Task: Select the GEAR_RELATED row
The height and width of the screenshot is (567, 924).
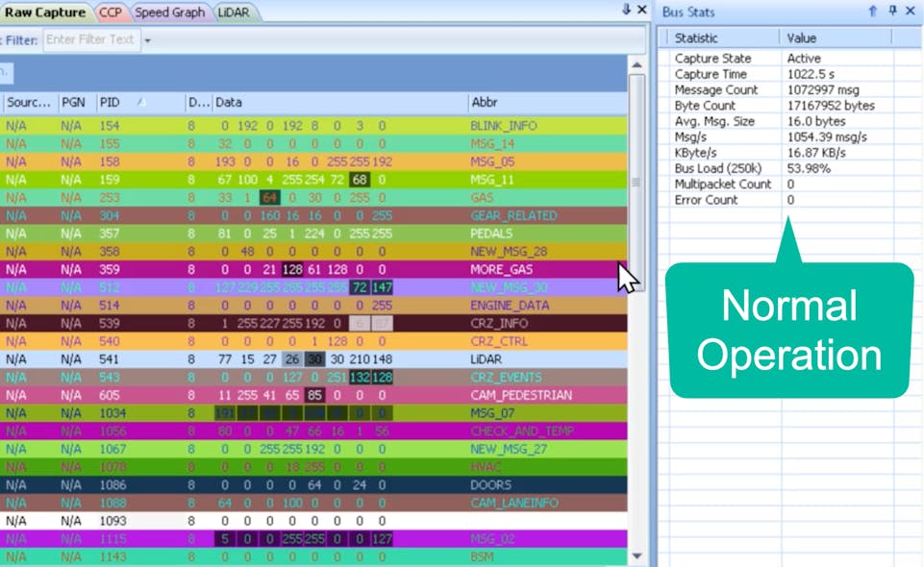Action: coord(313,215)
